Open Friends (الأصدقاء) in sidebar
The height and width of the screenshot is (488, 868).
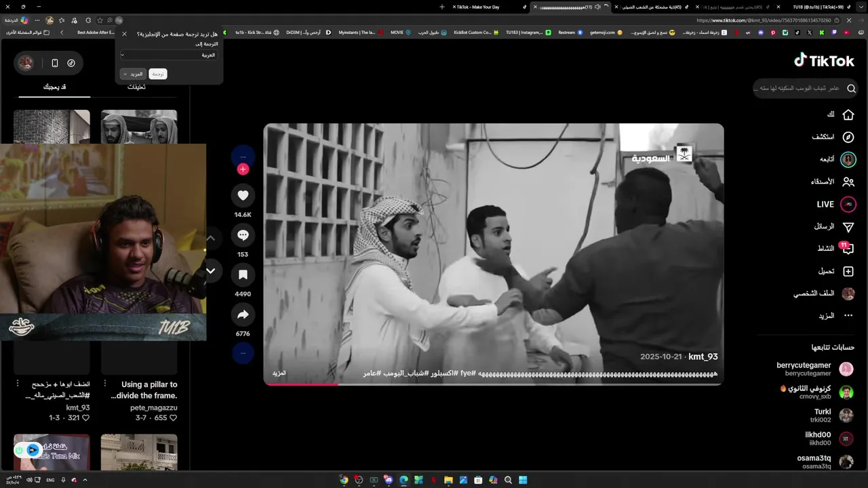point(833,182)
